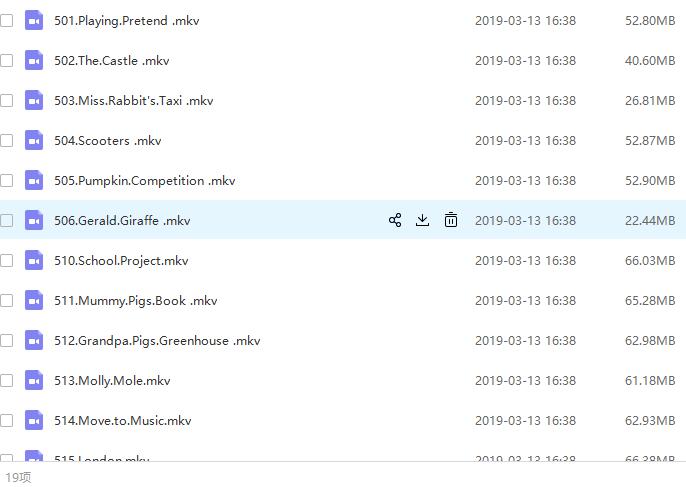Click video icon of 511.Mummy.Pigs.Book

click(34, 301)
